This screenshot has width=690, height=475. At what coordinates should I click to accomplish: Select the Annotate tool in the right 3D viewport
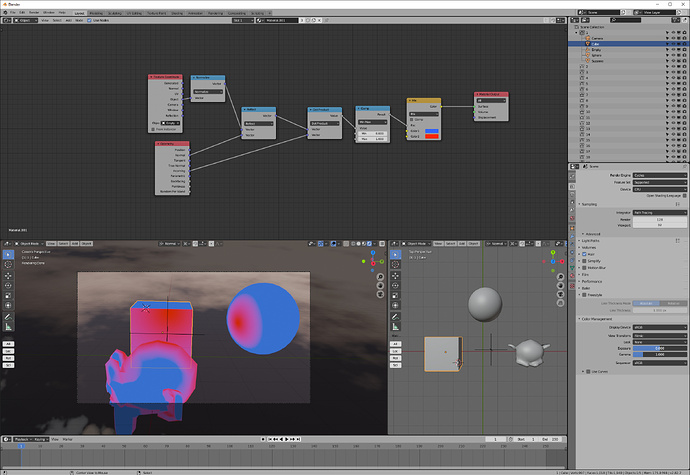click(x=396, y=317)
